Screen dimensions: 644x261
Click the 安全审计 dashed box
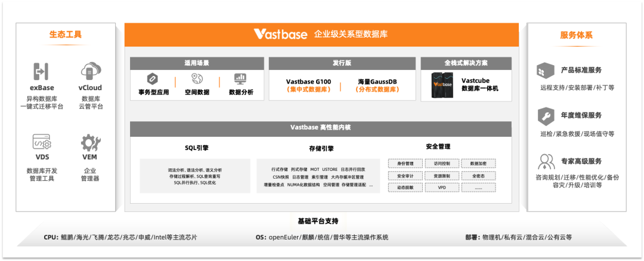[x=405, y=176]
